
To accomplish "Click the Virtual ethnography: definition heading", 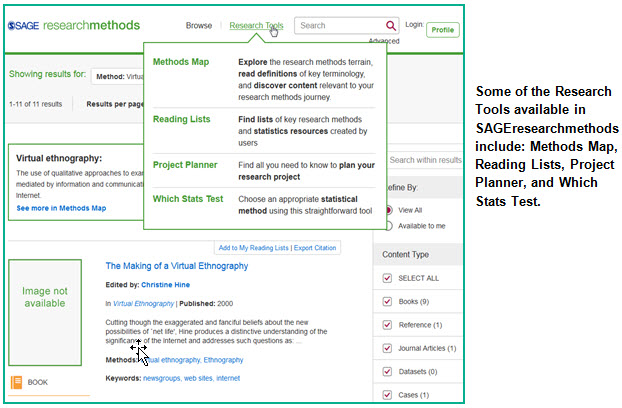I will (x=59, y=158).
